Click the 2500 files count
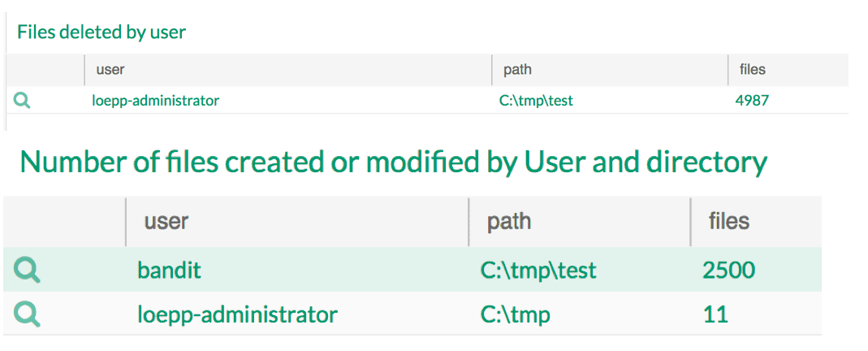The height and width of the screenshot is (351, 868). click(x=728, y=270)
